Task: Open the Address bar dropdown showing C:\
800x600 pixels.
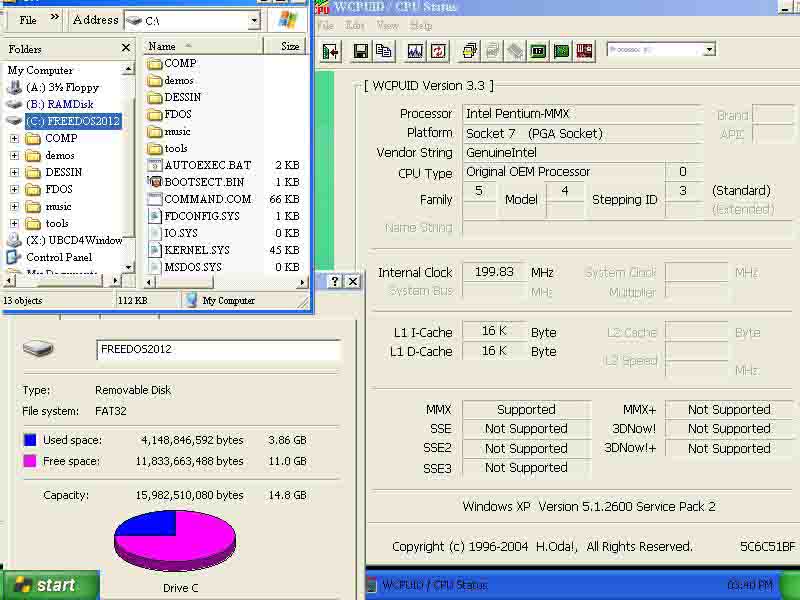Action: tap(254, 21)
